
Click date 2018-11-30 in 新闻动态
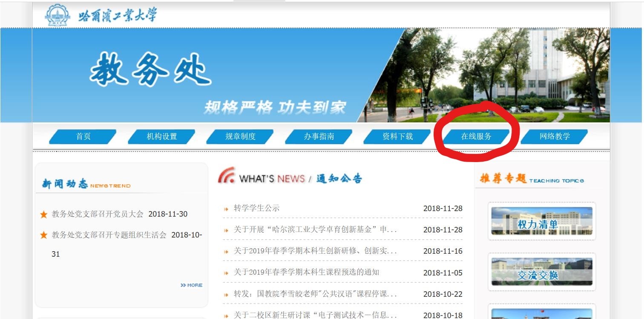click(x=168, y=214)
